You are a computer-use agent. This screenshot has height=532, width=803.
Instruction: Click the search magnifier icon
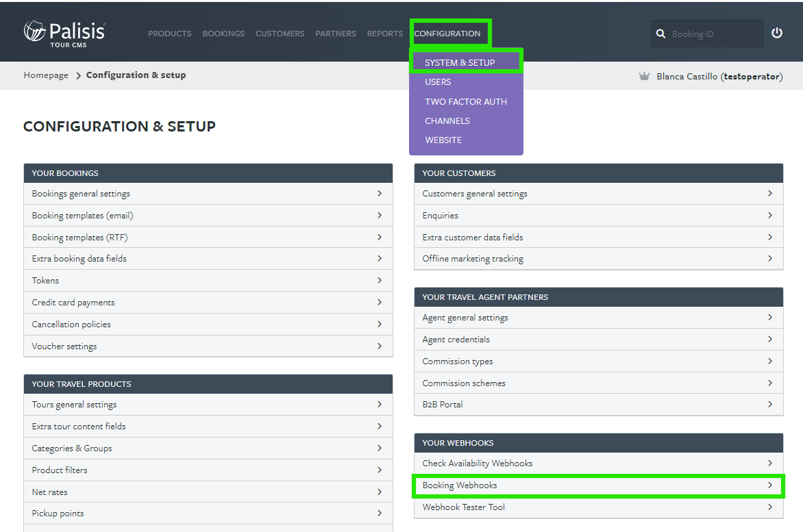660,34
